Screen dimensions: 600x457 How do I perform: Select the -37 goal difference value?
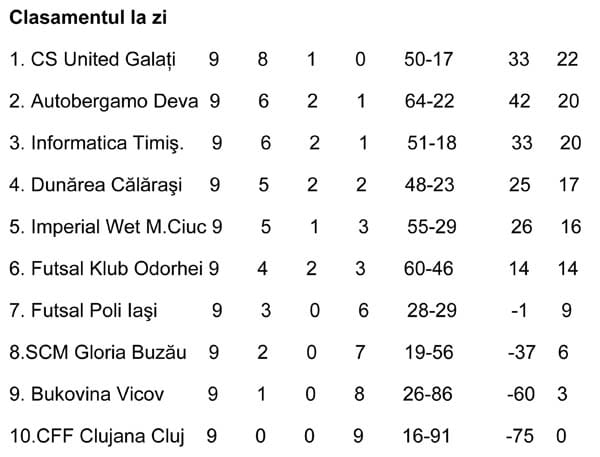[x=520, y=352]
